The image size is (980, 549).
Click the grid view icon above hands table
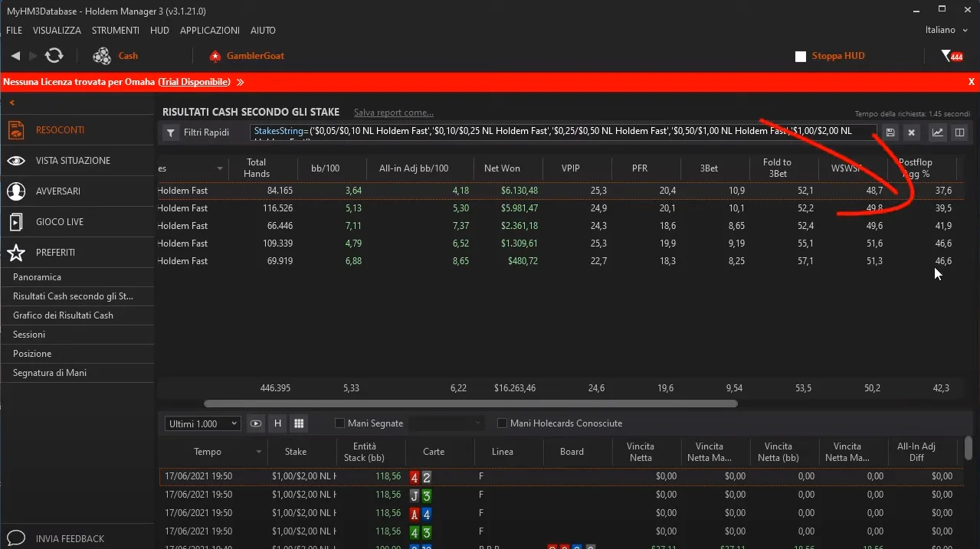(299, 423)
